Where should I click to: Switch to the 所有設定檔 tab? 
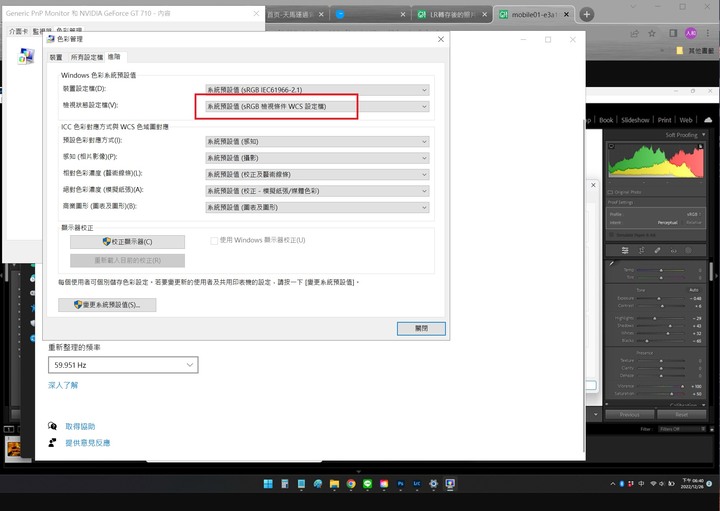click(87, 57)
